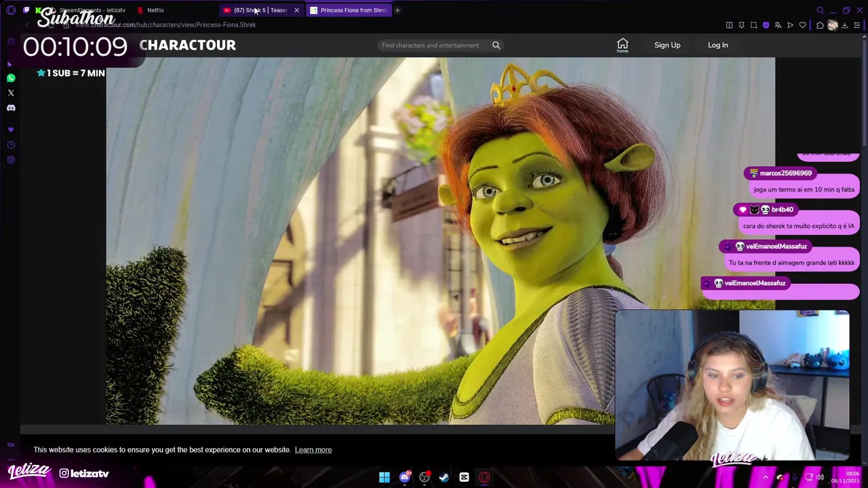Click Learn more in cookie notice
The image size is (868, 488).
point(313,450)
